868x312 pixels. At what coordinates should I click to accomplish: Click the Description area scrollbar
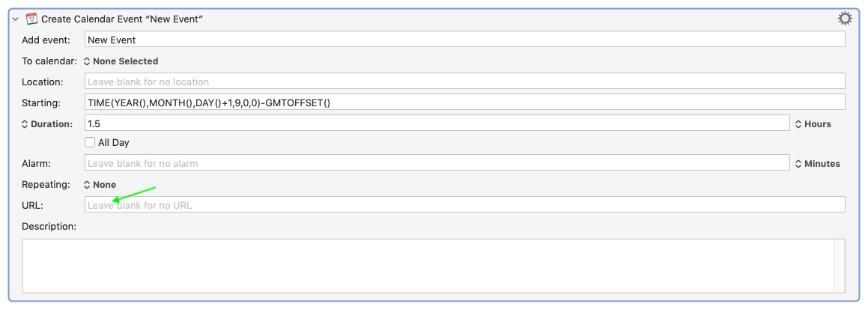[840, 266]
